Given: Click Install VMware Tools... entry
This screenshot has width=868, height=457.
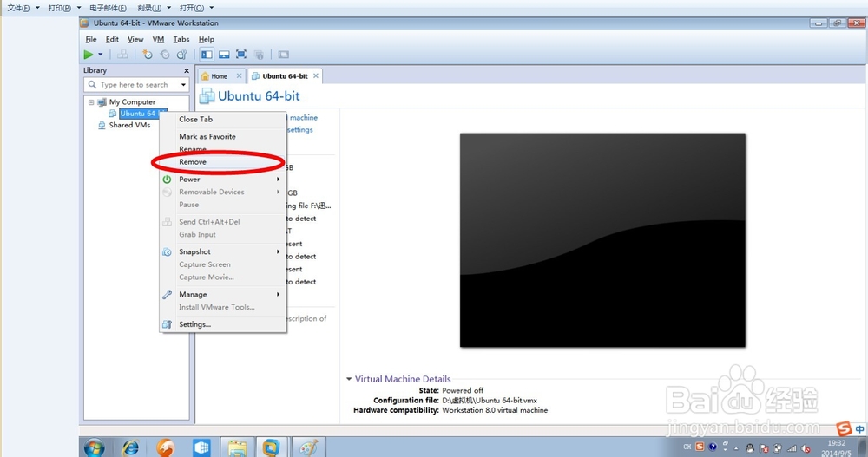Looking at the screenshot, I should click(223, 307).
